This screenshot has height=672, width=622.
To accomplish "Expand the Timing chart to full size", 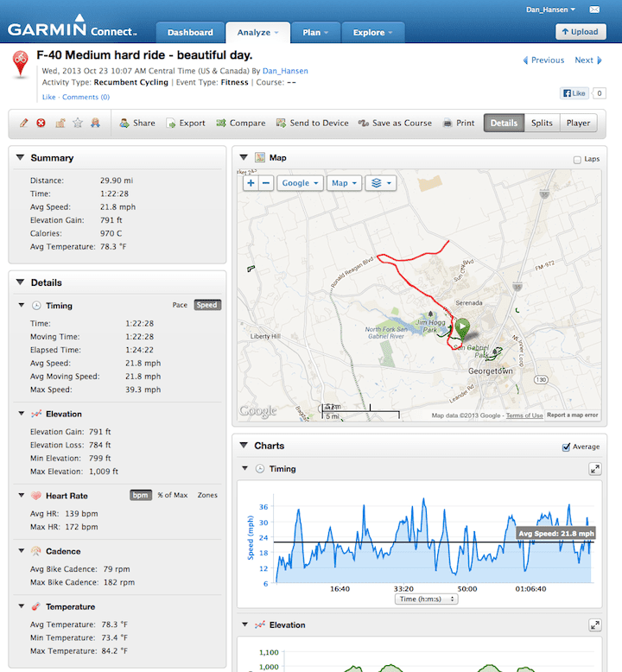I will coord(594,469).
